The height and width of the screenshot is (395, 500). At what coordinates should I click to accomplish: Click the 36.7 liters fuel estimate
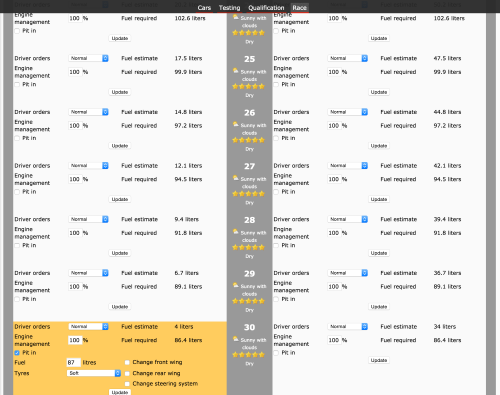[x=447, y=273]
